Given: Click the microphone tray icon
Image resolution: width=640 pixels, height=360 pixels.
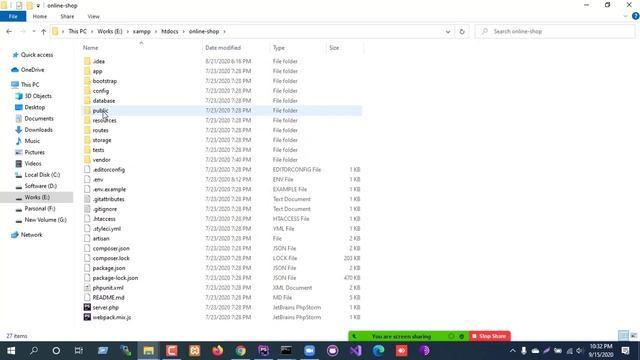Looking at the screenshot, I should coord(524,351).
